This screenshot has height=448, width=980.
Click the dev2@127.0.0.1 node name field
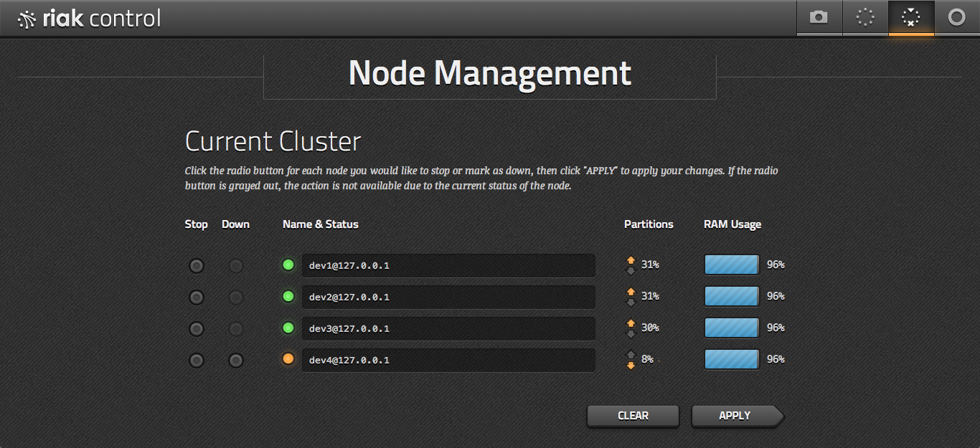[448, 297]
